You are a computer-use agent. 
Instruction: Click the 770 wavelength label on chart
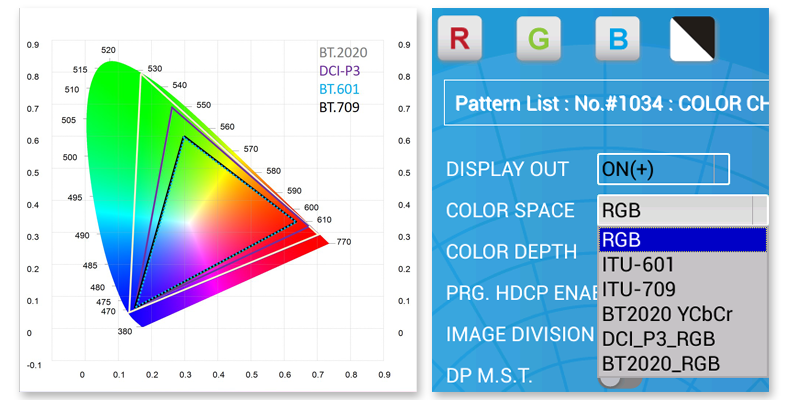coord(344,242)
